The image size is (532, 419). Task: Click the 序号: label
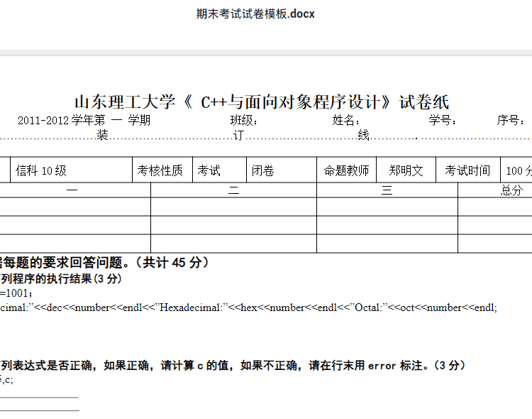pyautogui.click(x=511, y=120)
